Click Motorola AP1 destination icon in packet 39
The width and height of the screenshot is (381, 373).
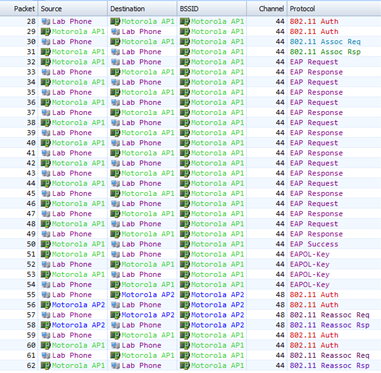pos(115,133)
